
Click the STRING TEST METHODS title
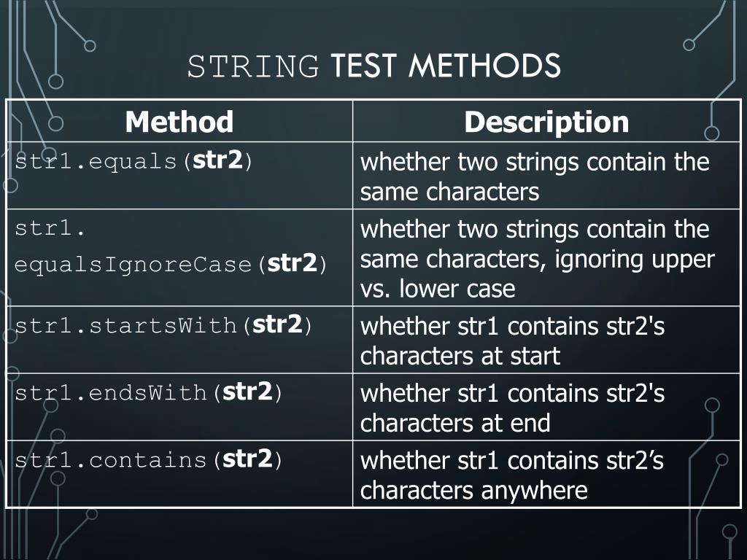pyautogui.click(x=374, y=66)
